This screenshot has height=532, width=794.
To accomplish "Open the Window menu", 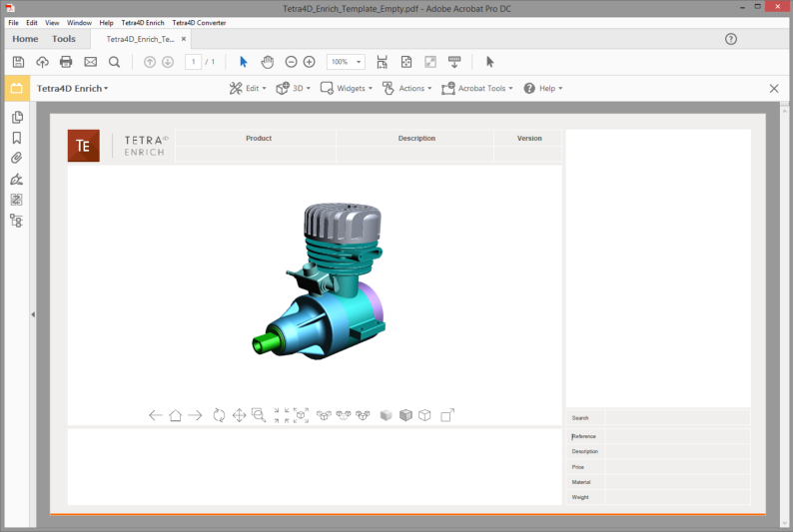I will point(79,23).
